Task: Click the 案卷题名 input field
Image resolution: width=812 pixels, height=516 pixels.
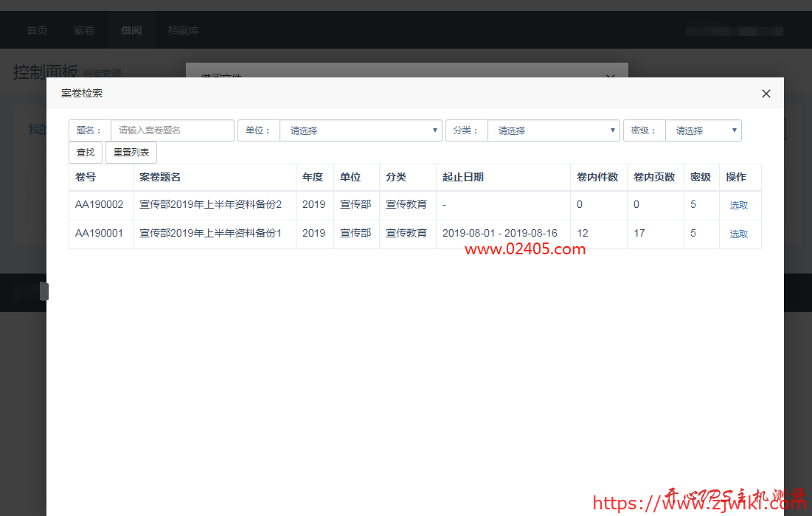Action: pos(172,130)
